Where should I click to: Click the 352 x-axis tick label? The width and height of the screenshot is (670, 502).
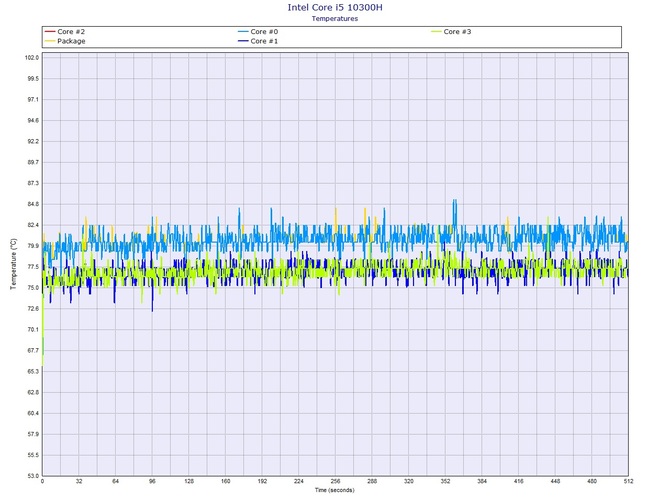(445, 481)
